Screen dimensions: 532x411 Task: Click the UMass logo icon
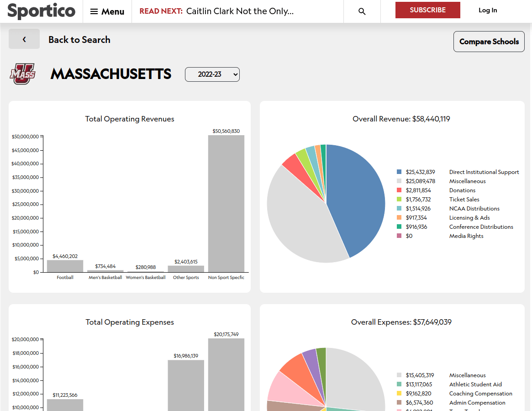coord(22,74)
